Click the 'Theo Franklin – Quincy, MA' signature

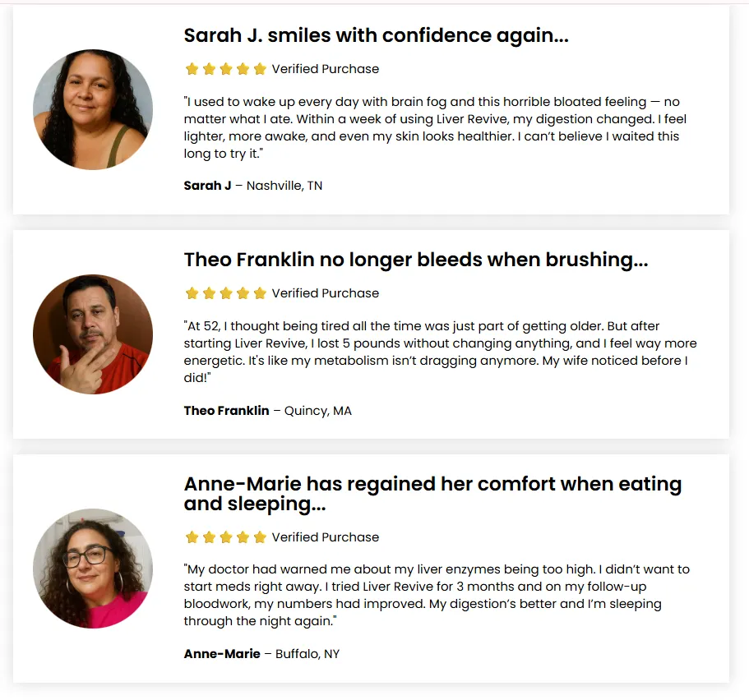coord(268,411)
